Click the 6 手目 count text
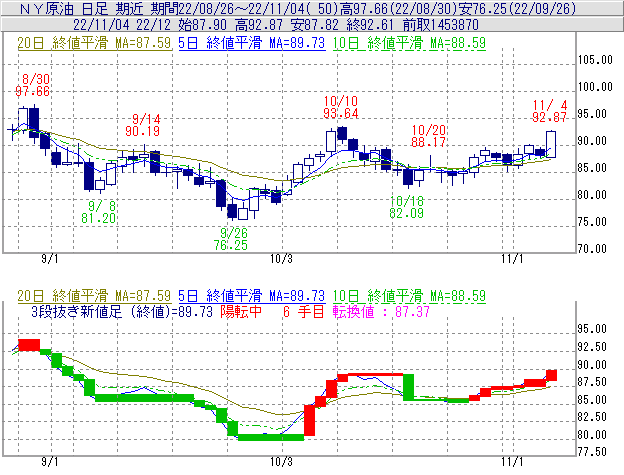Screen dimensions: 624x475 (304, 311)
